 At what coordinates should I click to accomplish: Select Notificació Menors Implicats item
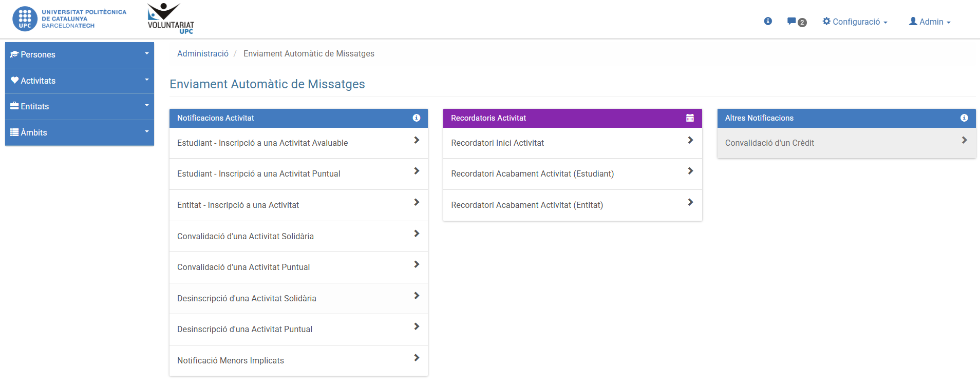point(231,361)
